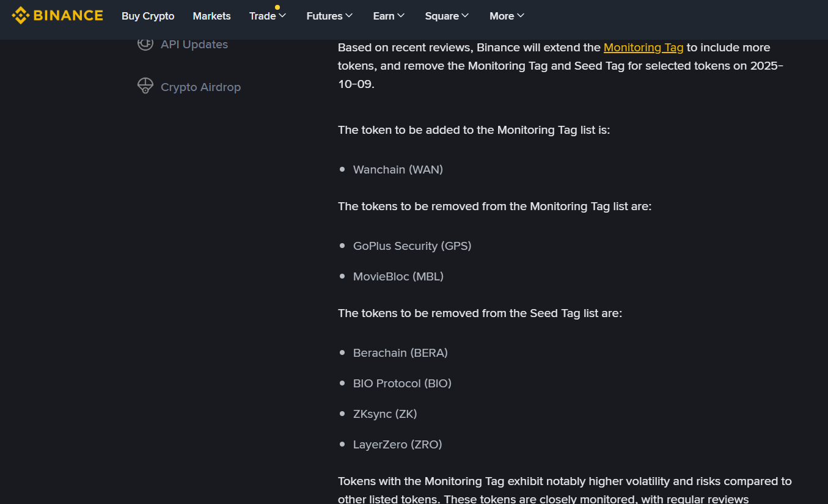
Task: Select the More menu label
Action: (x=501, y=16)
